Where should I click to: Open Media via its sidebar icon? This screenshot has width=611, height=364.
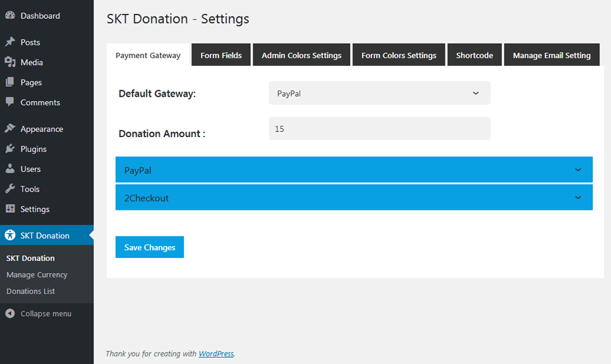pos(10,62)
